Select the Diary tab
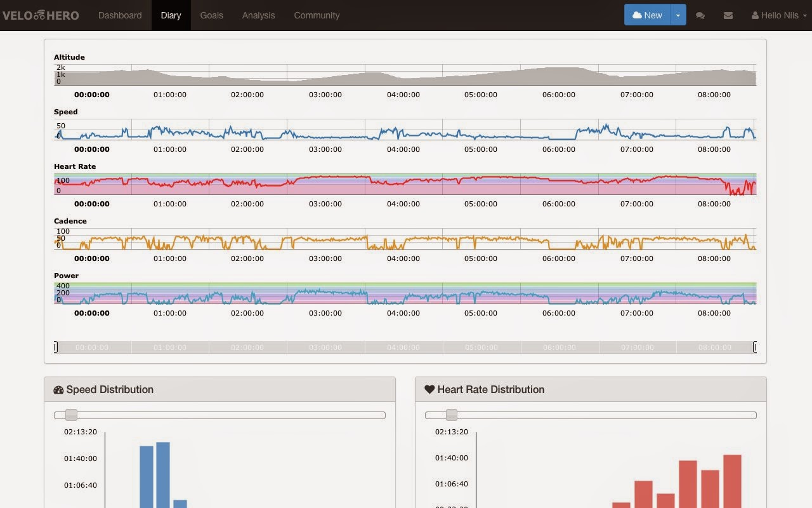This screenshot has width=812, height=508. click(x=171, y=15)
